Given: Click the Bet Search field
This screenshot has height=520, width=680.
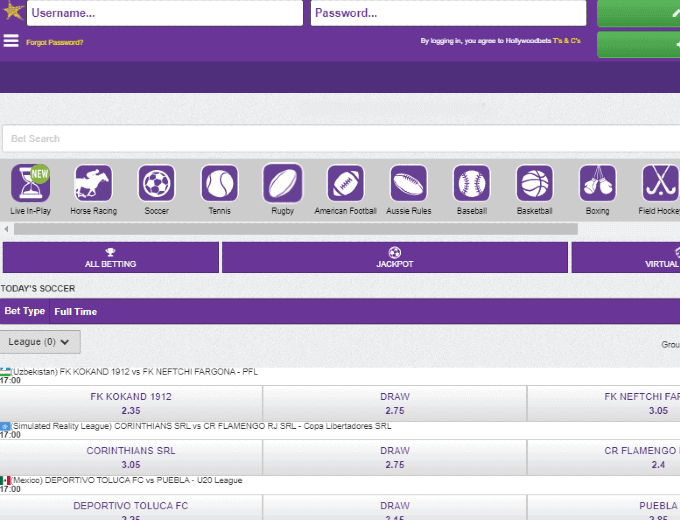Looking at the screenshot, I should [341, 139].
